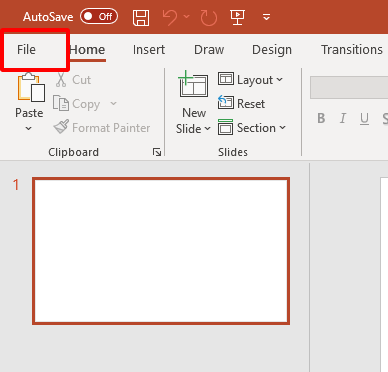Open the Insert tab

[149, 50]
